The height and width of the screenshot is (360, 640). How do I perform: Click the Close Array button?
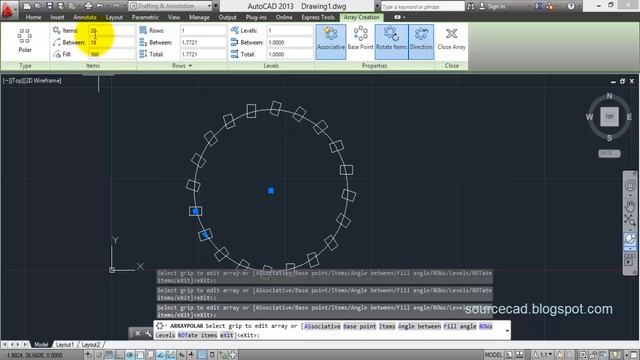451,42
